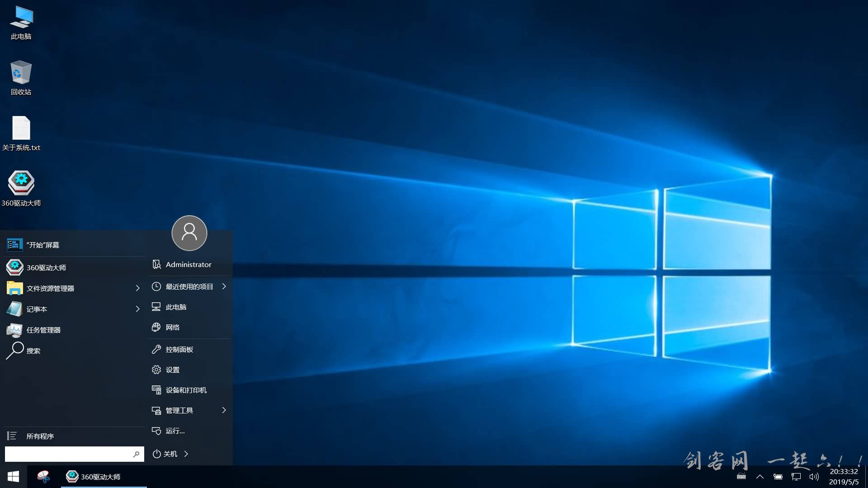Screen dimensions: 868x488
Task: Expand the 记事本 submenu arrow
Action: (x=137, y=309)
